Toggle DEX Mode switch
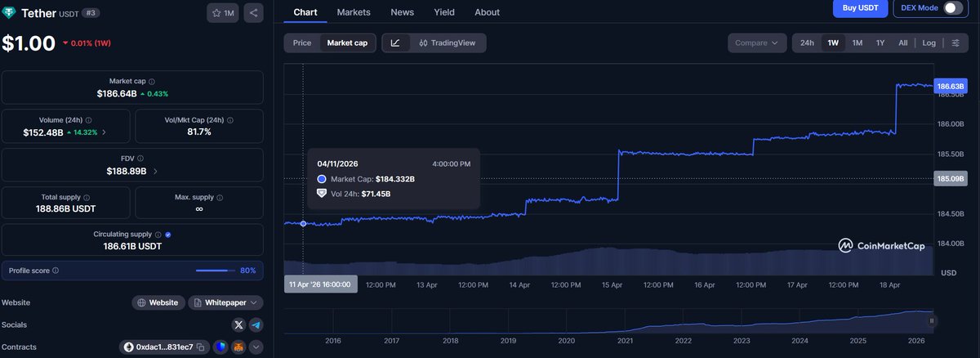Screen dimensions: 980x358 [952, 8]
